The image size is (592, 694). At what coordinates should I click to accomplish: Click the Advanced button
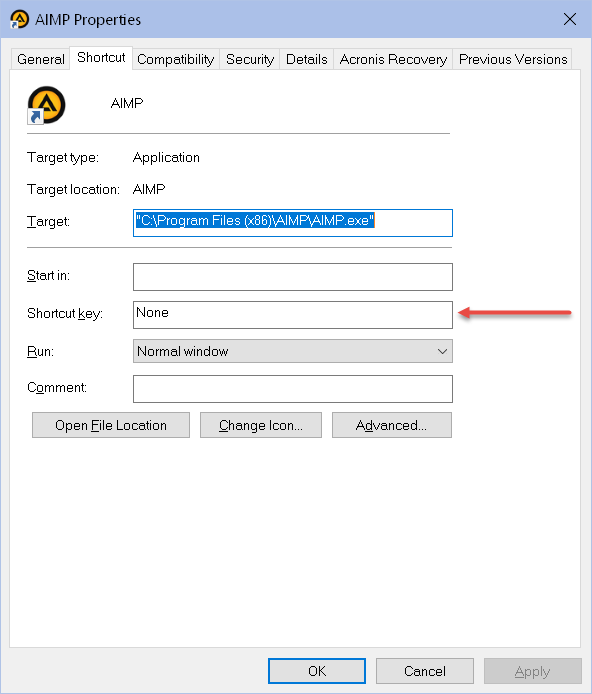[392, 425]
